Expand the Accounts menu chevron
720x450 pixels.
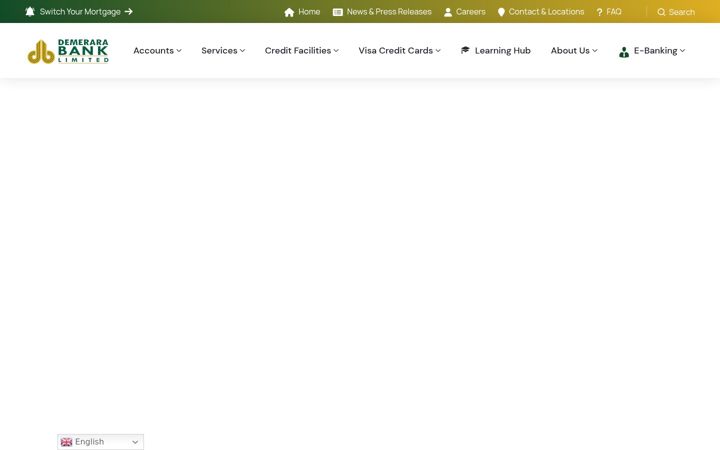pyautogui.click(x=179, y=51)
